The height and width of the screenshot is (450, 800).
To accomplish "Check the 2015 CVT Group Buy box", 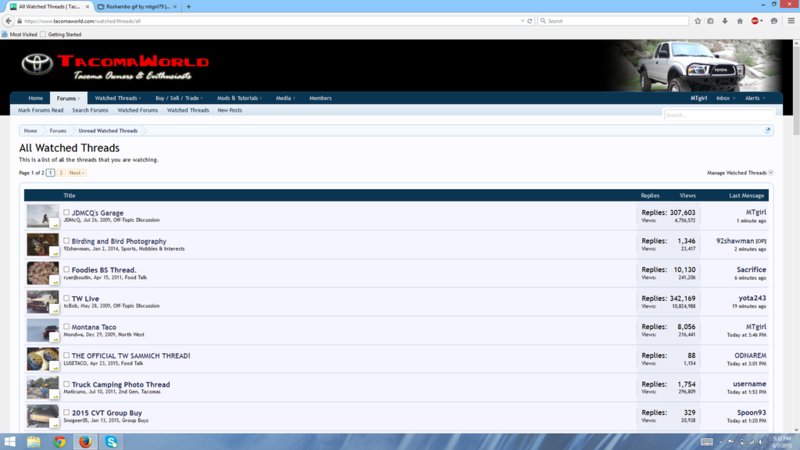I will (66, 412).
